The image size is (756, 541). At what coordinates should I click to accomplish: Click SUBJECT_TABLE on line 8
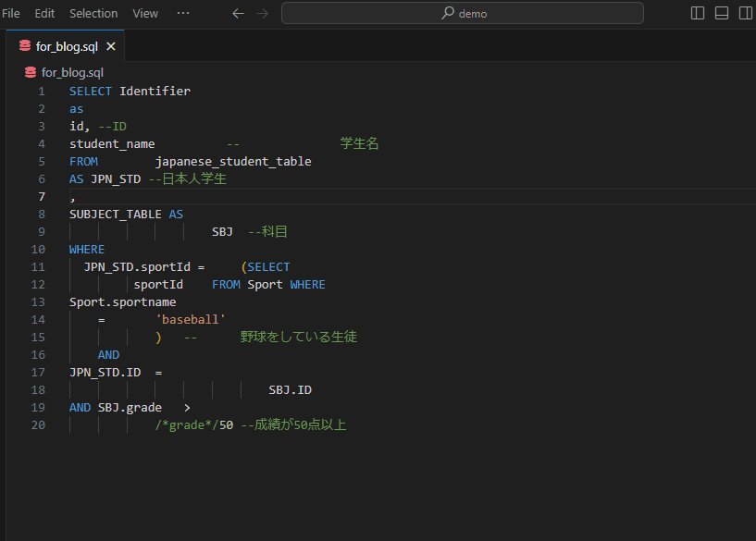coord(116,215)
